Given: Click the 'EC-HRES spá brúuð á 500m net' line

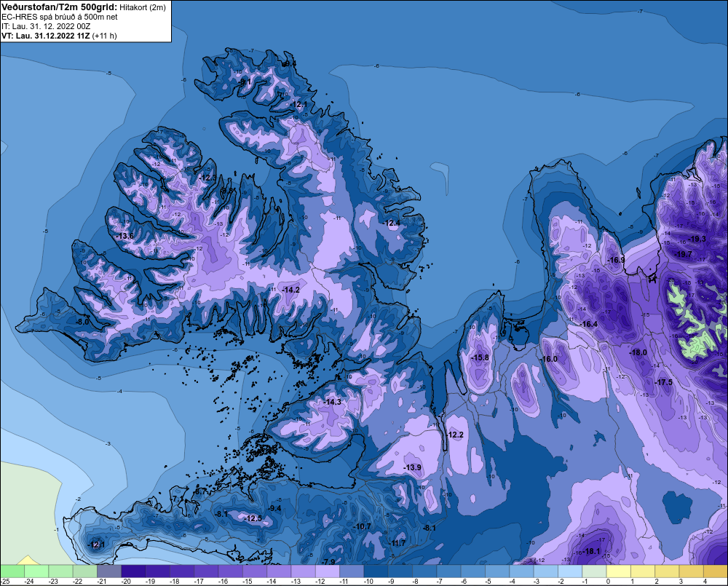Looking at the screenshot, I should tap(59, 17).
